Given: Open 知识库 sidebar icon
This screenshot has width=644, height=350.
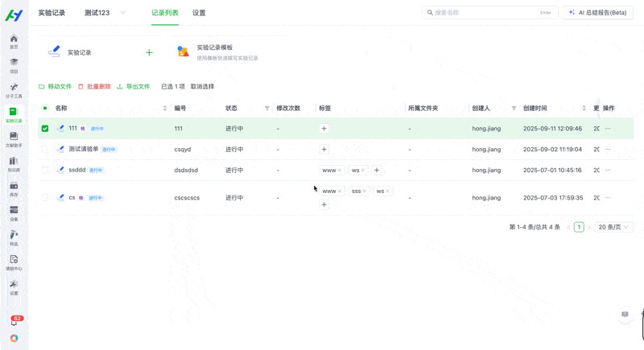Looking at the screenshot, I should click(x=14, y=164).
